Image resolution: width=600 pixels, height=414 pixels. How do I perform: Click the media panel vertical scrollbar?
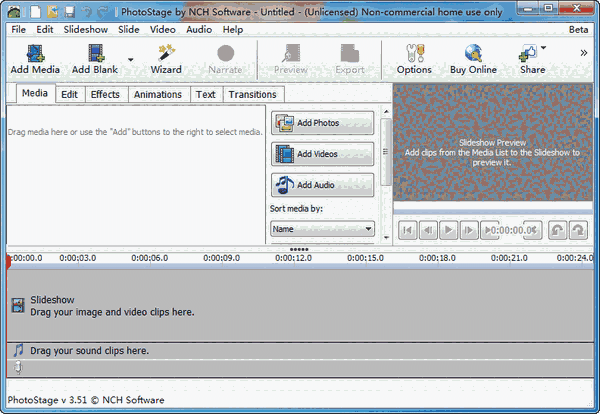[386, 170]
